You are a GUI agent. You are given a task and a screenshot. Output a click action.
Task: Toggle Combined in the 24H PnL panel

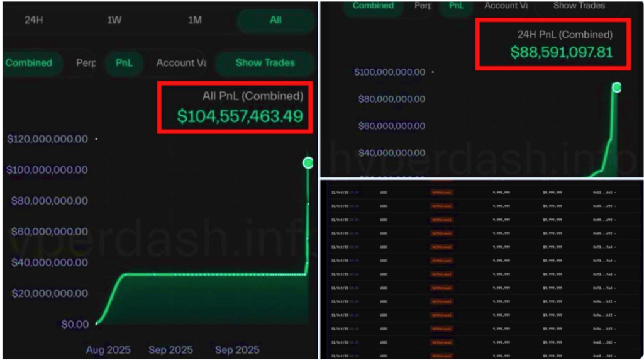click(x=373, y=6)
